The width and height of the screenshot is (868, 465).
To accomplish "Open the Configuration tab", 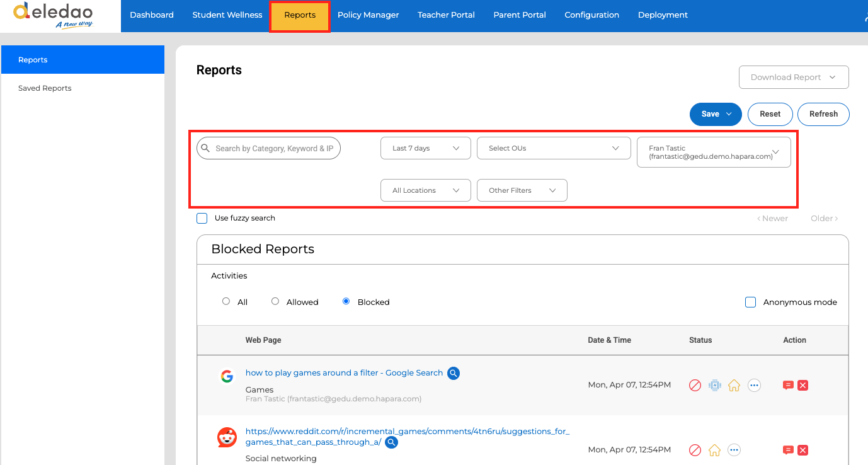I will [x=591, y=15].
